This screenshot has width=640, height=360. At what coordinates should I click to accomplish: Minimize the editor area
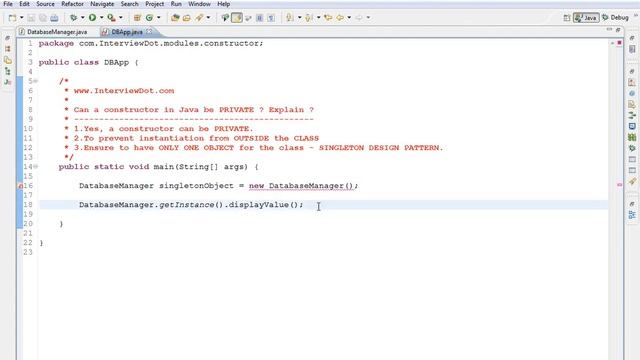coord(609,29)
